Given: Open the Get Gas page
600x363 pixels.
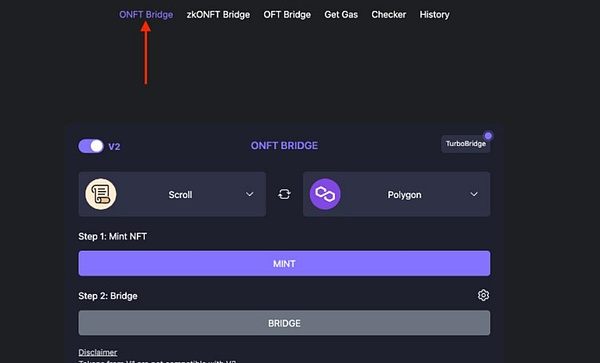Looking at the screenshot, I should (x=341, y=15).
